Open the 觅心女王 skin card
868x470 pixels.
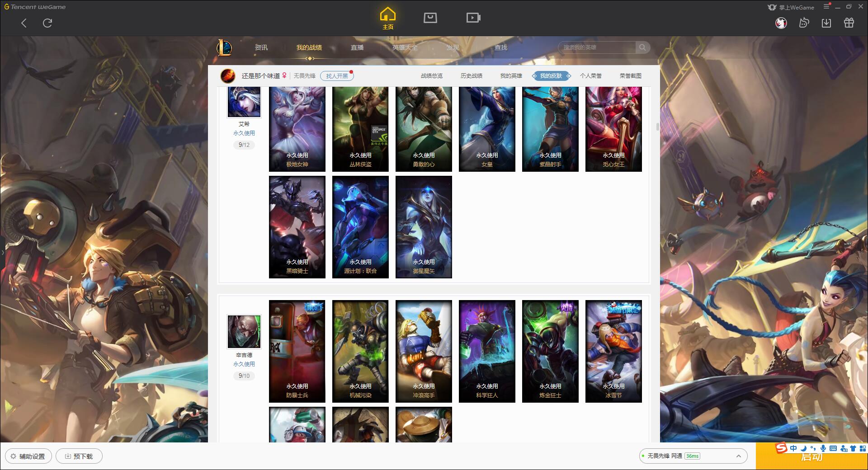[613, 129]
